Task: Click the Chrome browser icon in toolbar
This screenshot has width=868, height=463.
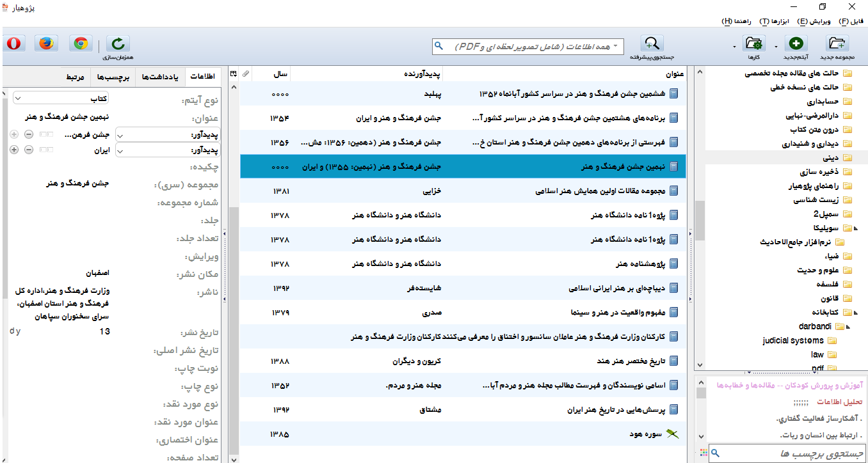Action: tap(80, 43)
